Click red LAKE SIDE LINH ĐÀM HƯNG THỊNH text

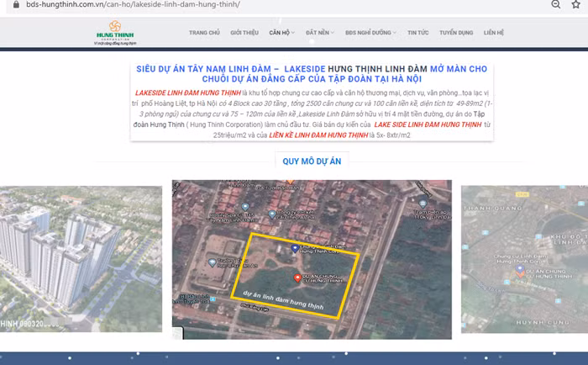pyautogui.click(x=428, y=124)
